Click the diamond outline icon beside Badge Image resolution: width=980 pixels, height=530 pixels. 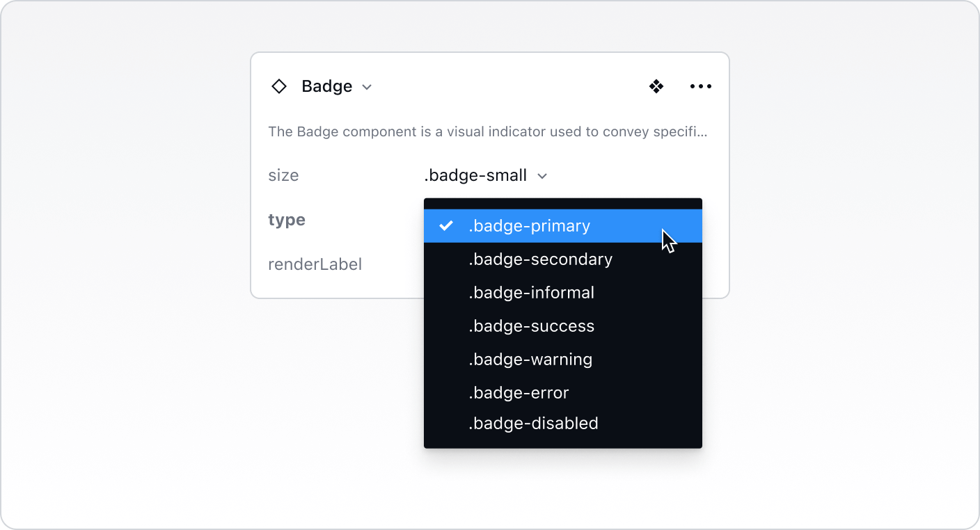click(x=278, y=86)
